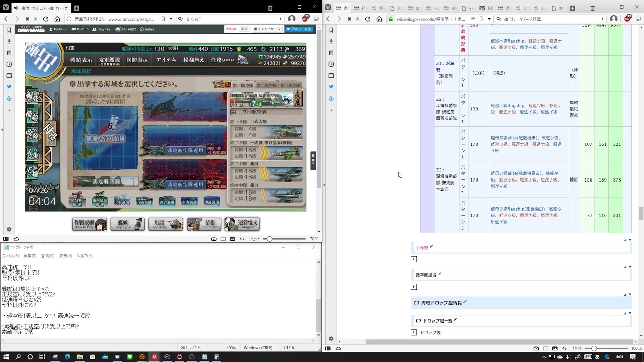This screenshot has height=362, width=644.
Task: Open anchor web panel in left sidebar
Action: [9, 98]
